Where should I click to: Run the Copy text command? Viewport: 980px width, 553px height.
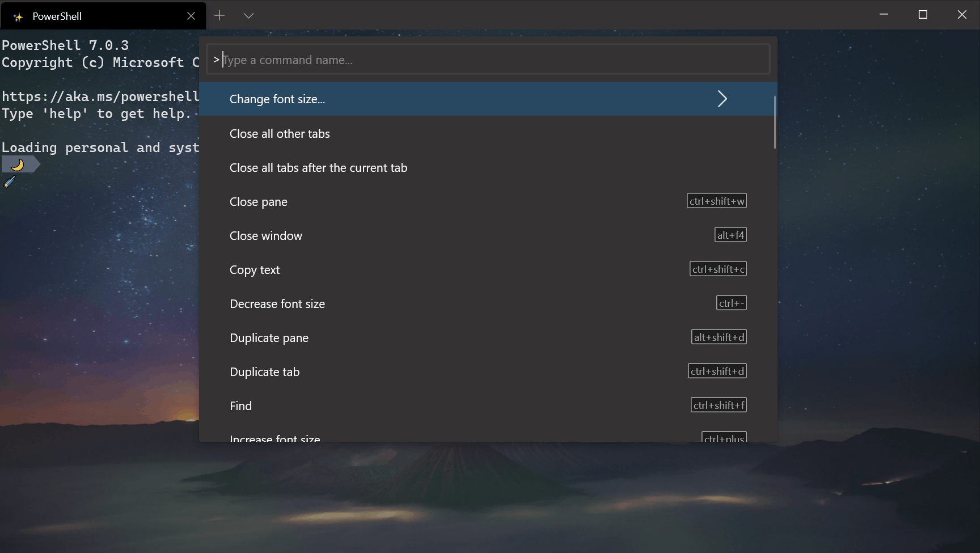254,269
